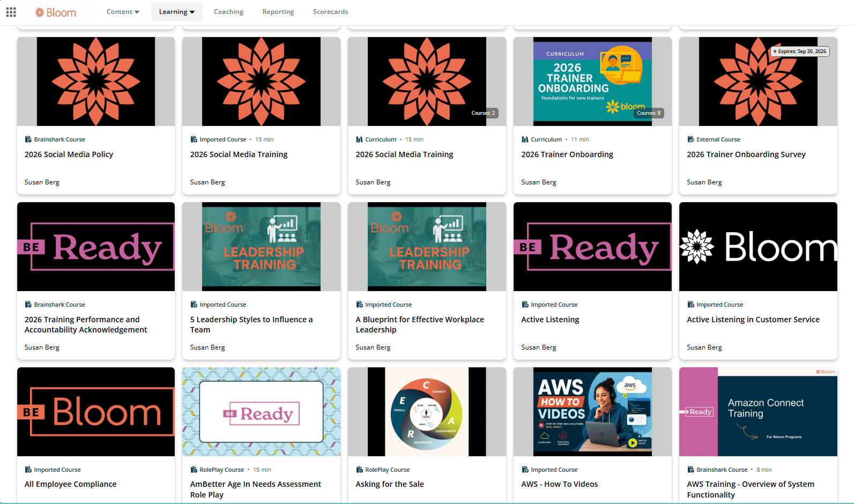Viewport: 854px width, 504px height.
Task: Open the Asking for the Sale title
Action: (390, 484)
